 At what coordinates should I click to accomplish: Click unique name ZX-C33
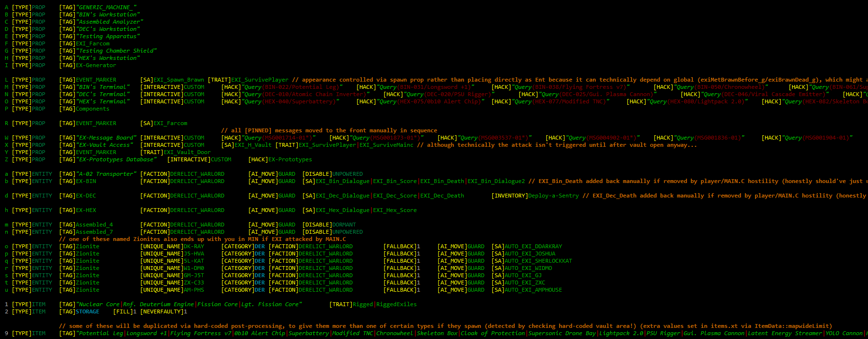coord(194,282)
